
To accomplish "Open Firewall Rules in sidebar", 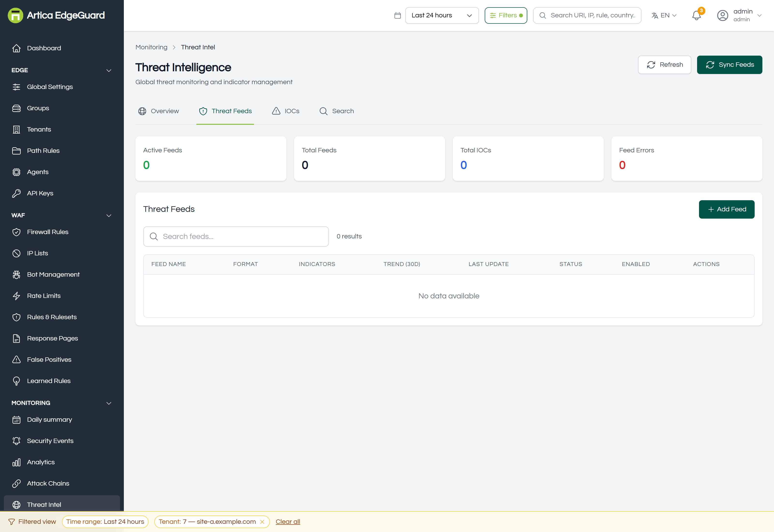I will pyautogui.click(x=62, y=232).
